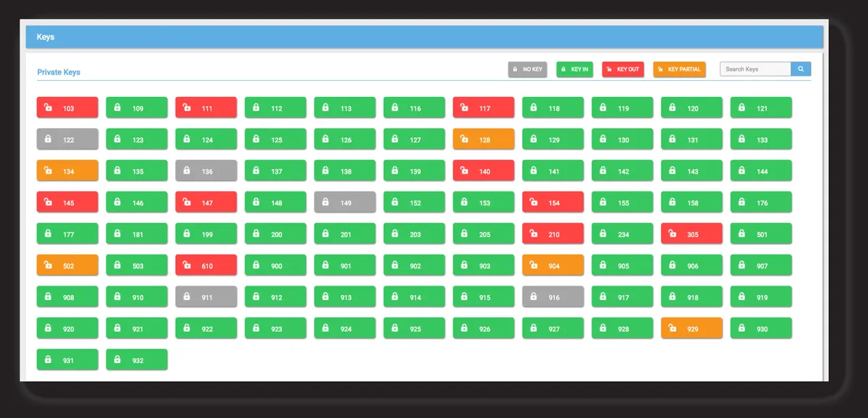Select key 121 tile
This screenshot has height=418, width=868.
coord(761,108)
